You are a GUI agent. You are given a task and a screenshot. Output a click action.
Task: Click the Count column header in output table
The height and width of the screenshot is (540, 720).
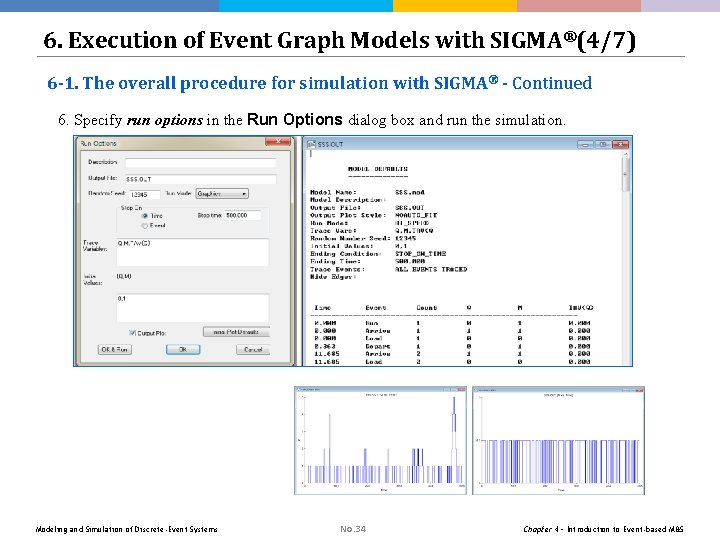click(427, 308)
